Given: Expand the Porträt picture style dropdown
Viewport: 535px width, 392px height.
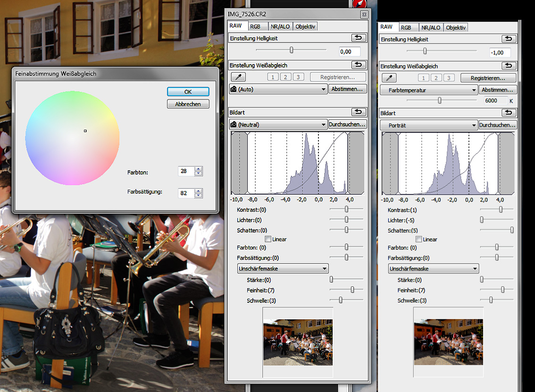Looking at the screenshot, I should pos(429,125).
